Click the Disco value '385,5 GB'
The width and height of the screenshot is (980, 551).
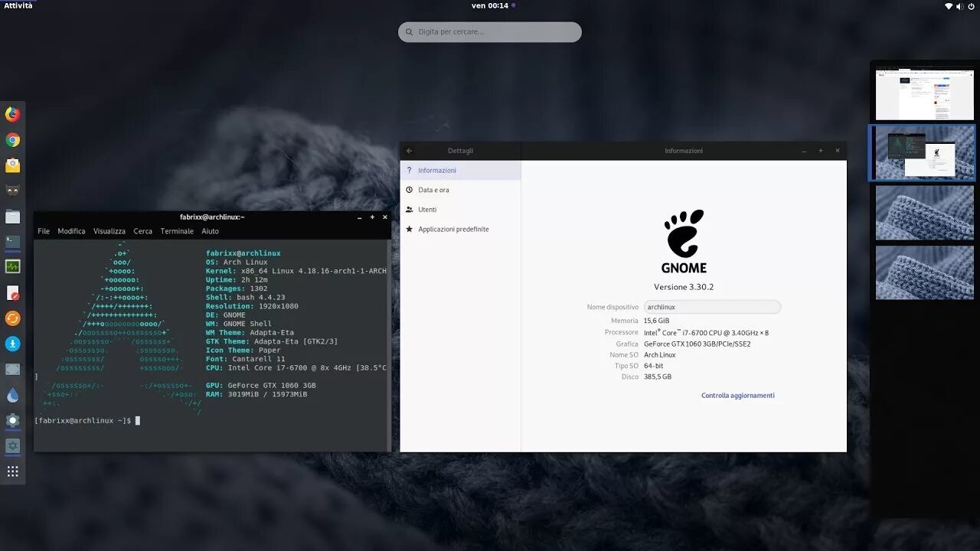pos(658,377)
